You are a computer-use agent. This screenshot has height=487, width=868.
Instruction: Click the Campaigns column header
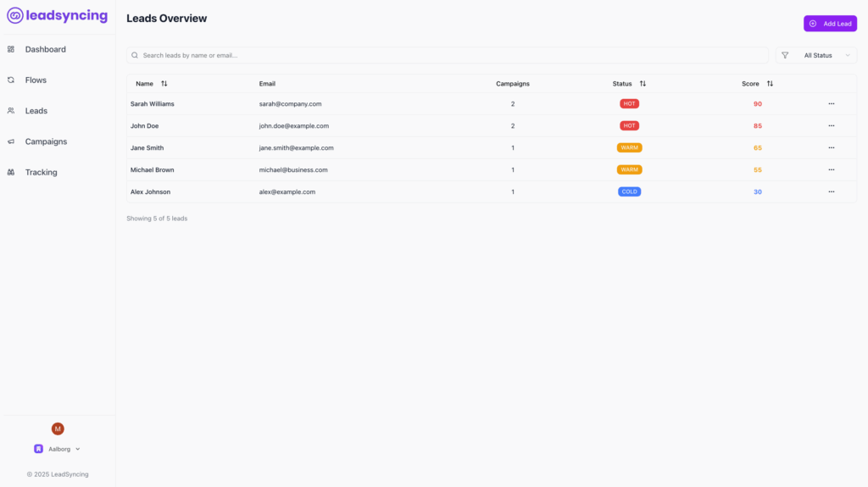point(513,84)
